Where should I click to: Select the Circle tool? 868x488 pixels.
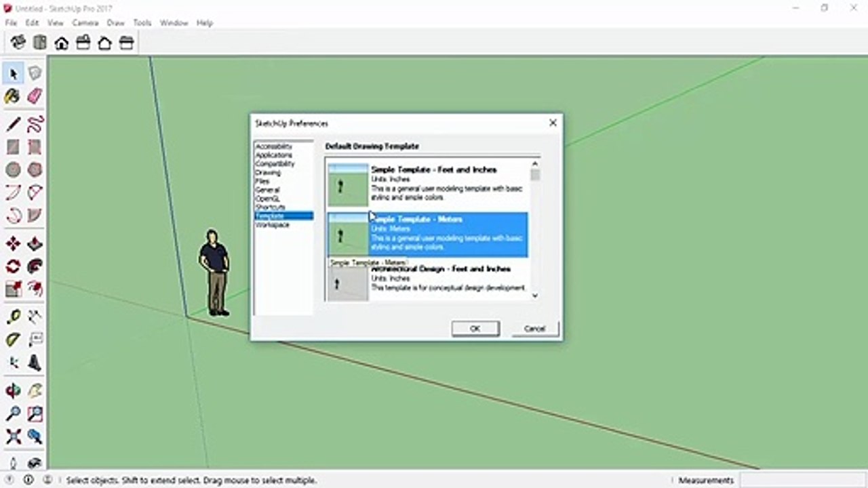tap(13, 169)
